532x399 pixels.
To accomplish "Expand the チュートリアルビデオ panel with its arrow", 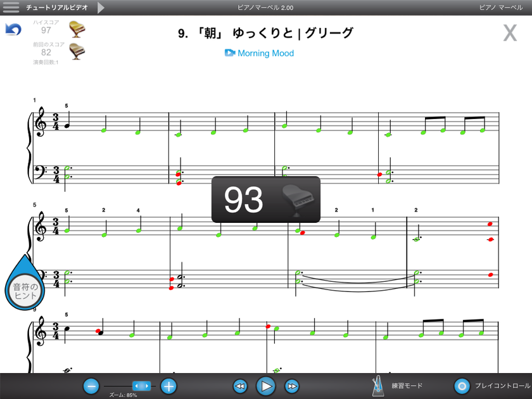I will point(101,8).
